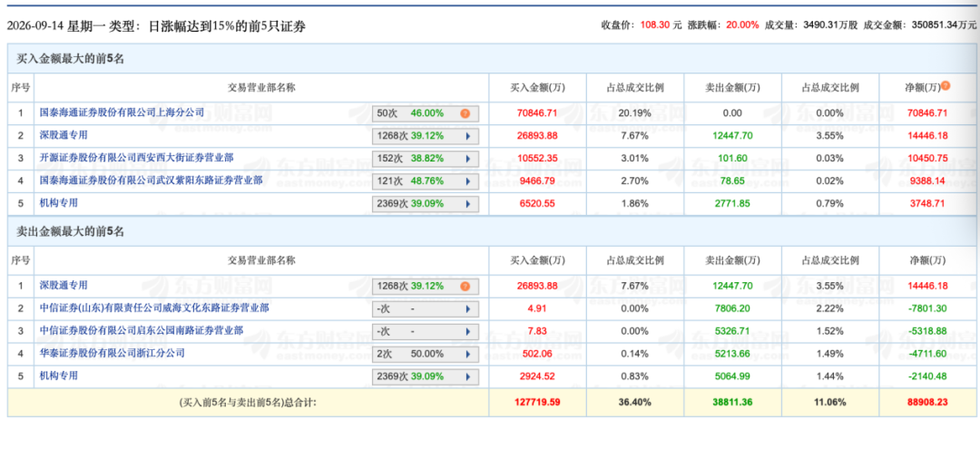This screenshot has width=980, height=449.
Task: Expand 2369次 39.09% arrow in the 买入 top-5 table
Action: (467, 203)
